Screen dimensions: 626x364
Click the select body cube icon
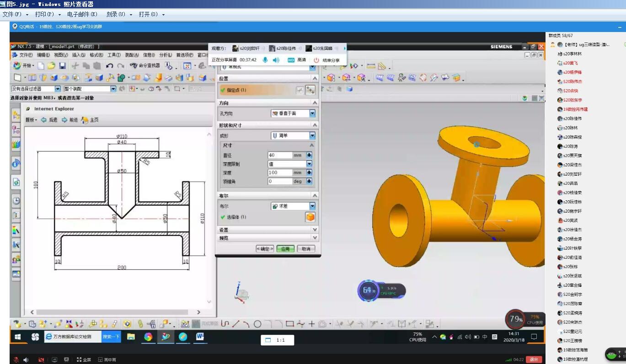click(310, 217)
